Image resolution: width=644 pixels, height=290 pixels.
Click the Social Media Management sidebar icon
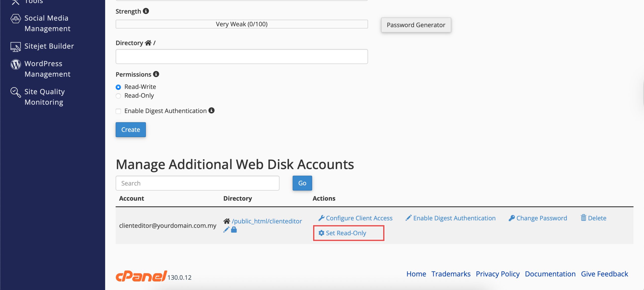click(x=15, y=19)
